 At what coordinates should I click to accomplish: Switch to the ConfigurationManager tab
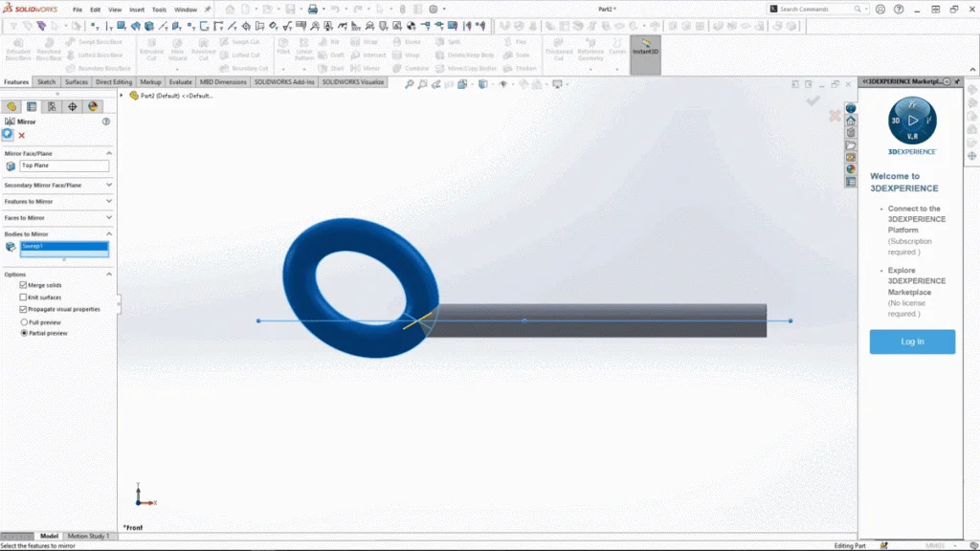(52, 107)
